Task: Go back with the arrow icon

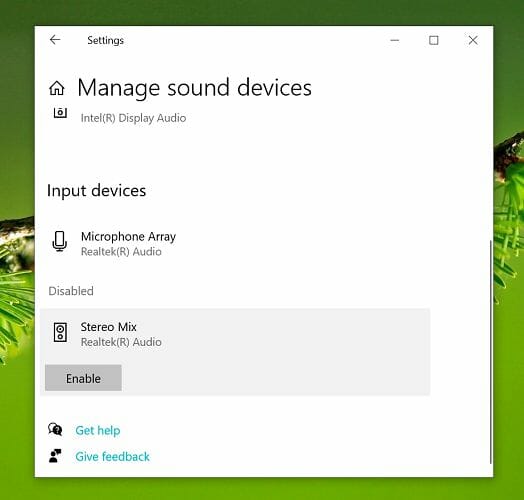Action: tap(55, 40)
